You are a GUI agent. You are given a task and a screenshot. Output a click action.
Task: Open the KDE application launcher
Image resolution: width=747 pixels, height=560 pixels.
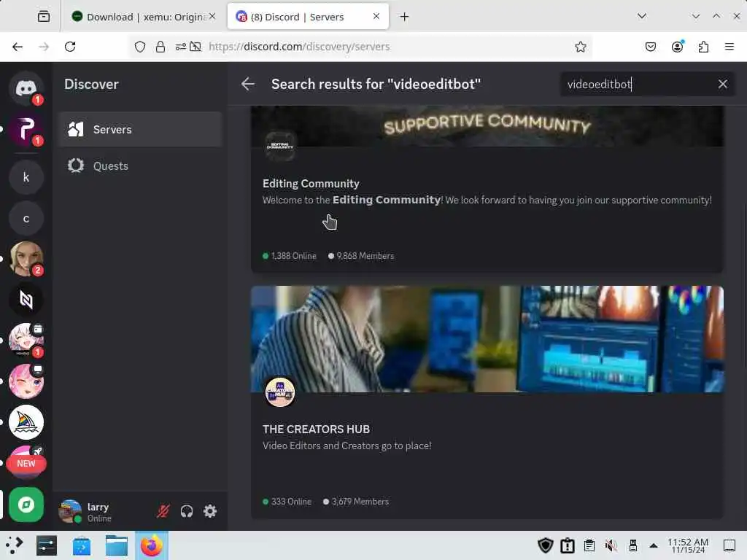click(x=15, y=545)
